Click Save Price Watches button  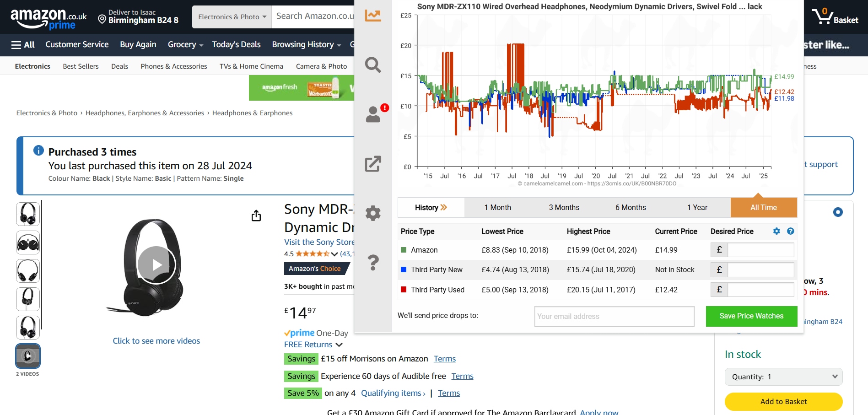(751, 316)
